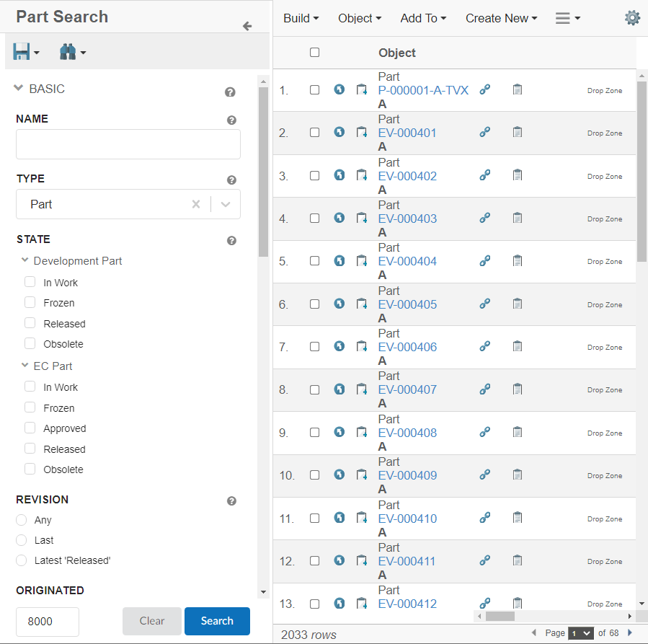Collapse the Part Search panel arrow
Screen dimensions: 648x644
(247, 26)
